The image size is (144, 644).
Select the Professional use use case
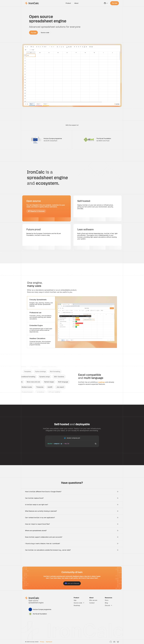click(x=41, y=316)
